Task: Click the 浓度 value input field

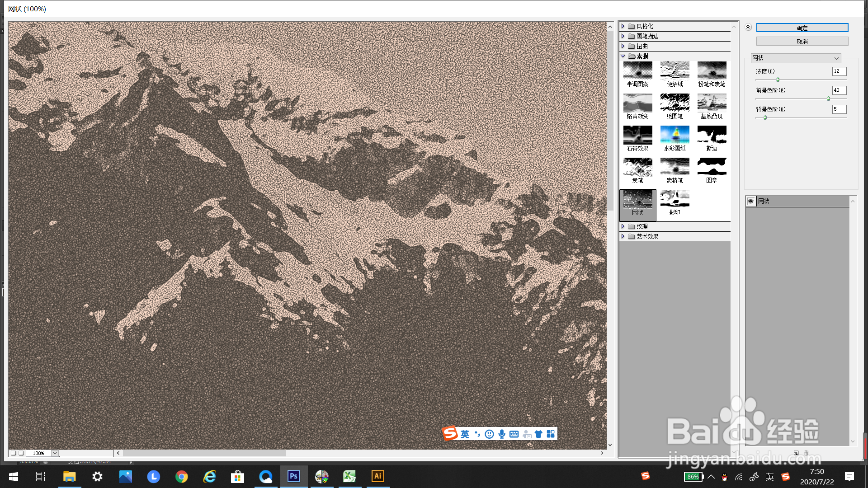Action: coord(839,71)
